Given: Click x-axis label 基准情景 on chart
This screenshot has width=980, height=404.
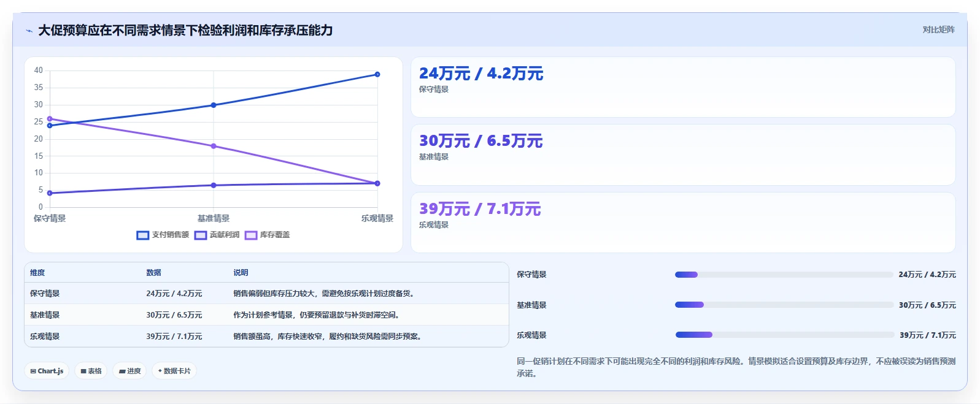Looking at the screenshot, I should [214, 218].
